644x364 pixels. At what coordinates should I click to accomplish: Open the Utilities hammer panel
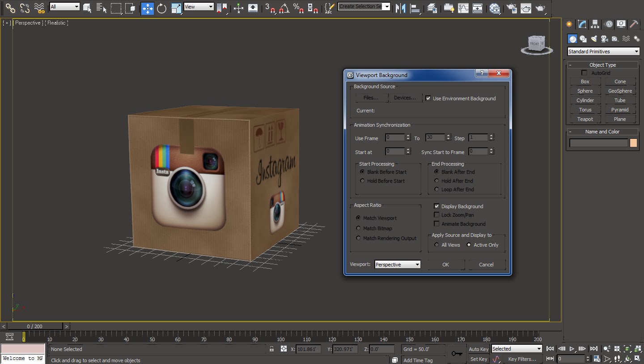click(634, 24)
